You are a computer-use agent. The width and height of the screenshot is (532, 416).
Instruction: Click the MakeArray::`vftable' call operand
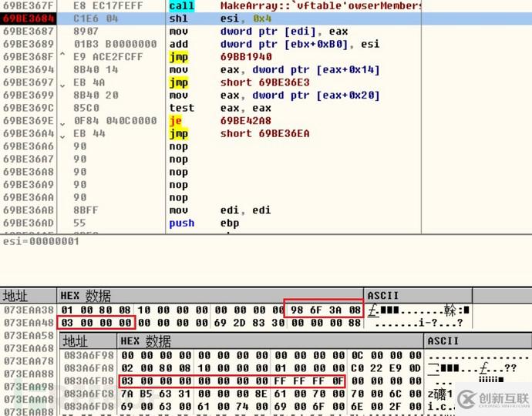tap(321, 5)
